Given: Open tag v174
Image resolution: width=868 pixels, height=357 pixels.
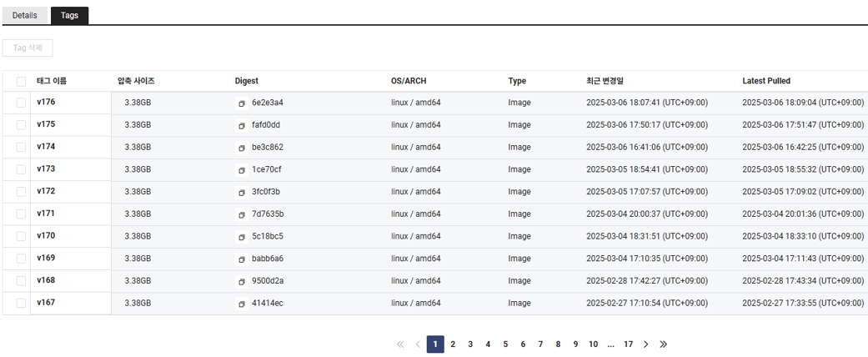Looking at the screenshot, I should click(46, 147).
